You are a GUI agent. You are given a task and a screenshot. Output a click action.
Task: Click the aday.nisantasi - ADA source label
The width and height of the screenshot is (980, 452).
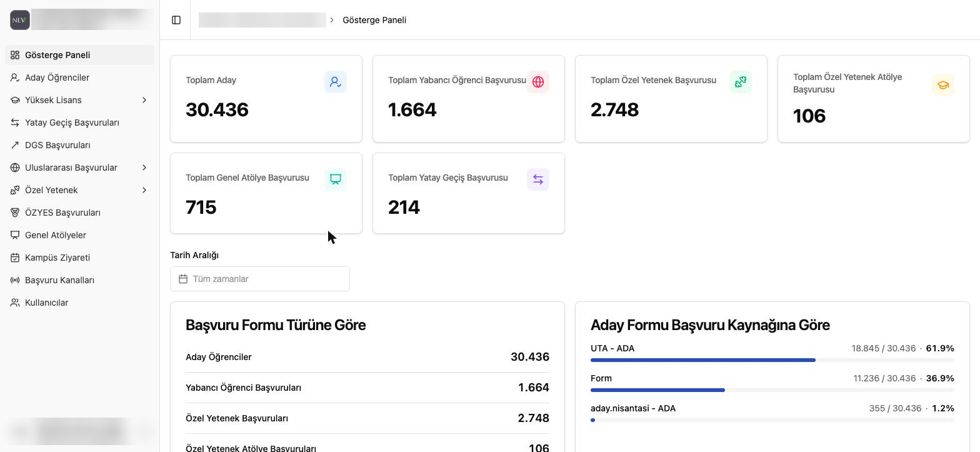[633, 408]
